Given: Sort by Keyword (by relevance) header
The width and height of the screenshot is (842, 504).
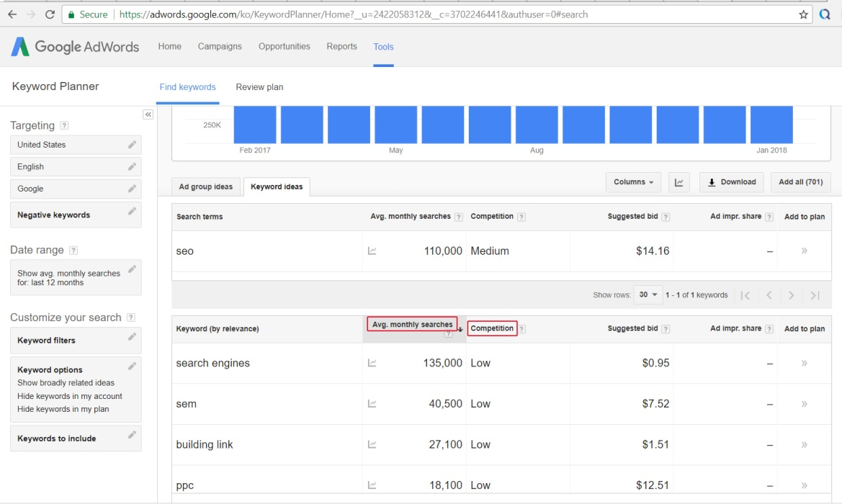Looking at the screenshot, I should 218,329.
